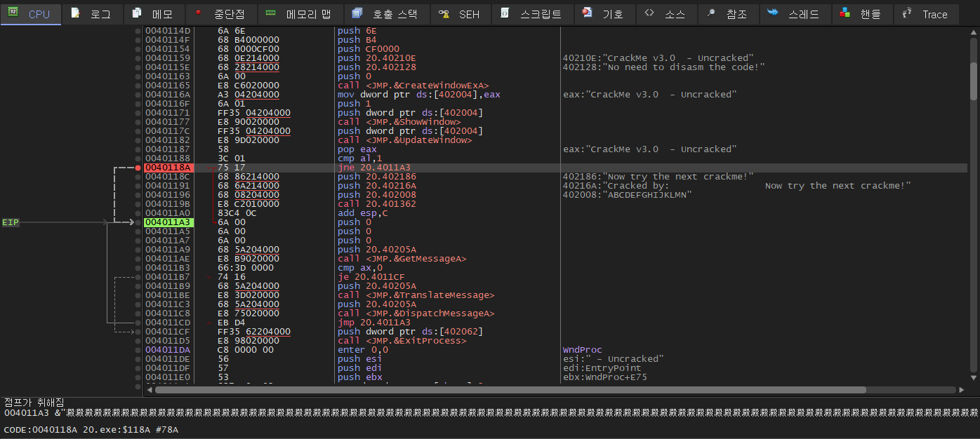Toggle the red breakpoint at 0040118A
The width and height of the screenshot is (980, 439).
point(138,167)
